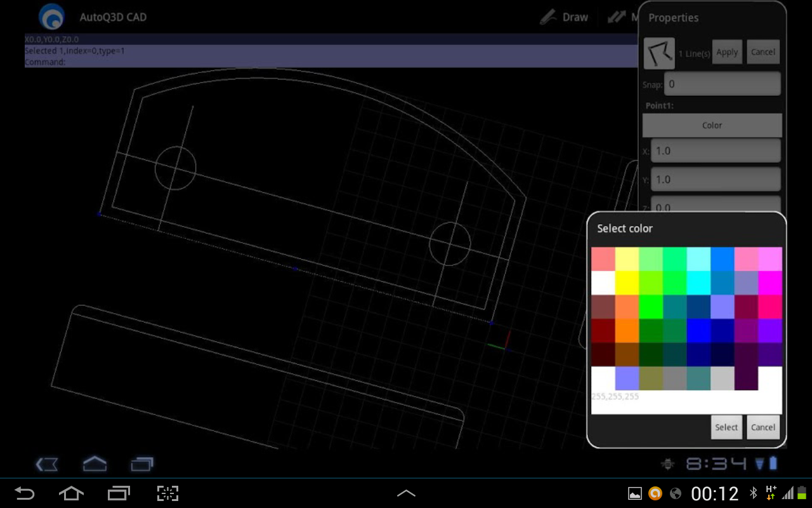Viewport: 812px width, 508px height.
Task: Tap the globe notification icon
Action: [x=676, y=493]
